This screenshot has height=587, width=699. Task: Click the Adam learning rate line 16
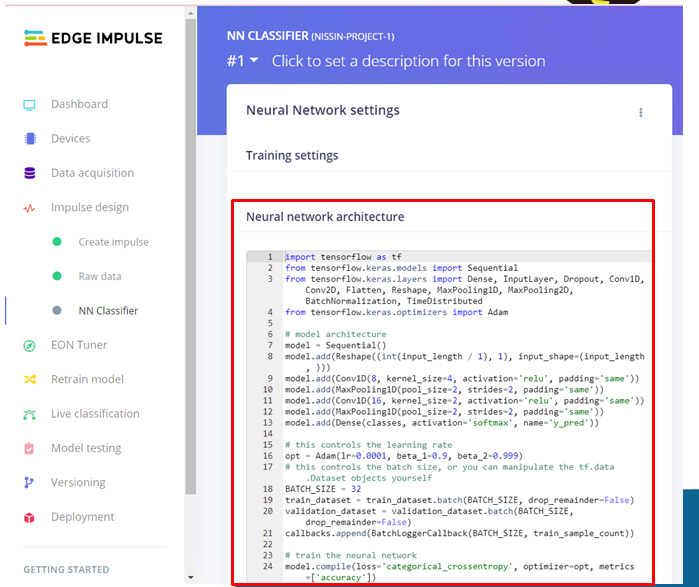tap(404, 456)
